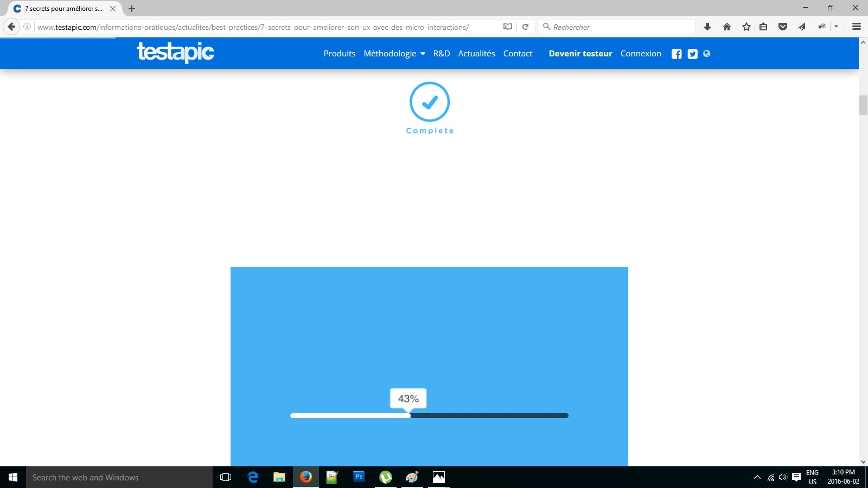868x488 pixels.
Task: Reload the page with refresh icon
Action: pyautogui.click(x=525, y=27)
